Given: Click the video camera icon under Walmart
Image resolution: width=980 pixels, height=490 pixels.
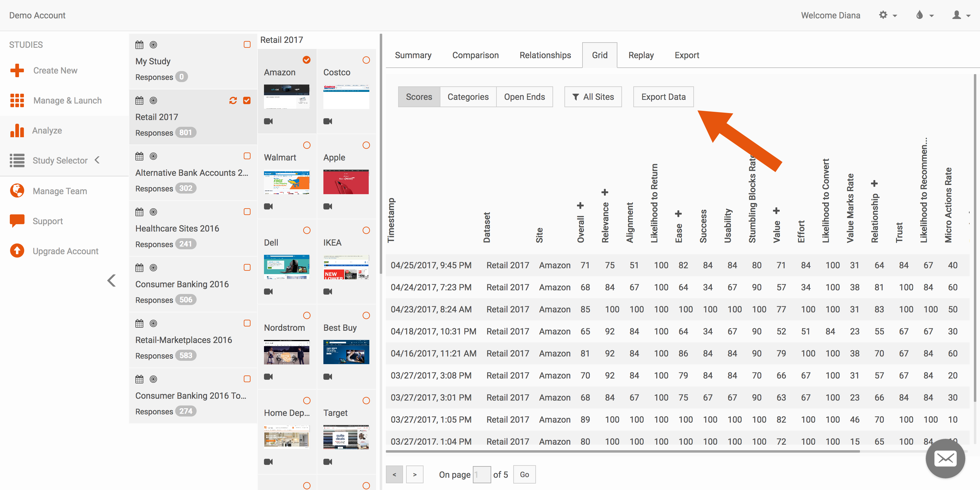Looking at the screenshot, I should pos(268,207).
